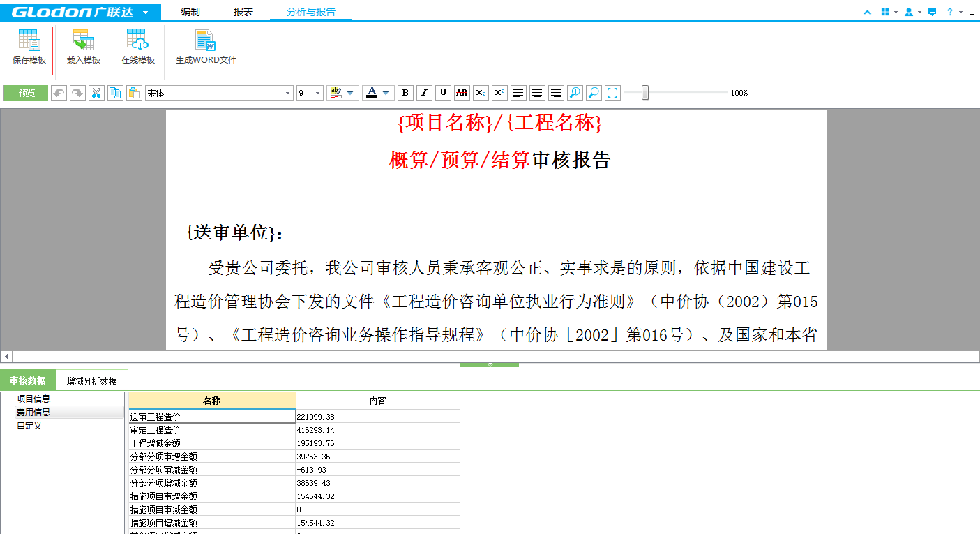Toggle underline formatting

(443, 93)
